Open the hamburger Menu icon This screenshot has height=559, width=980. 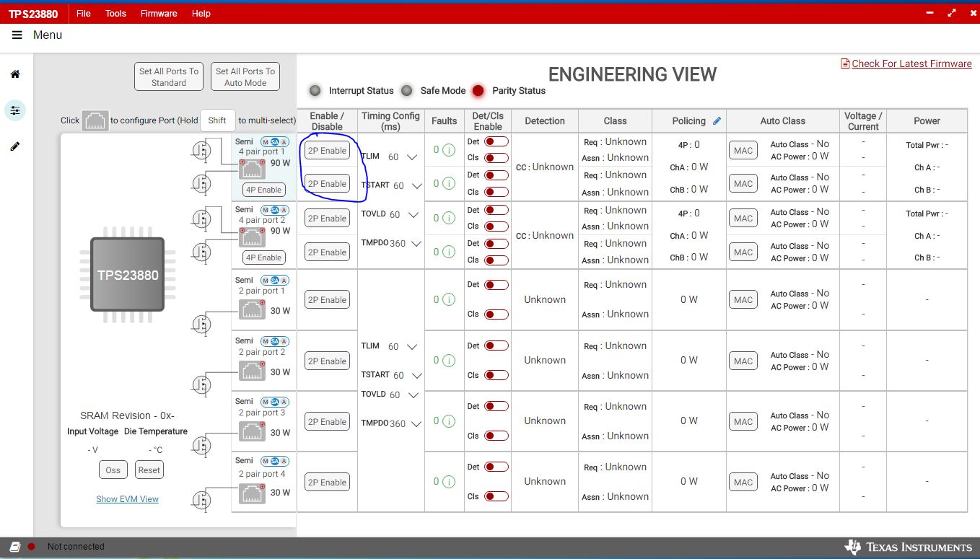(x=17, y=35)
